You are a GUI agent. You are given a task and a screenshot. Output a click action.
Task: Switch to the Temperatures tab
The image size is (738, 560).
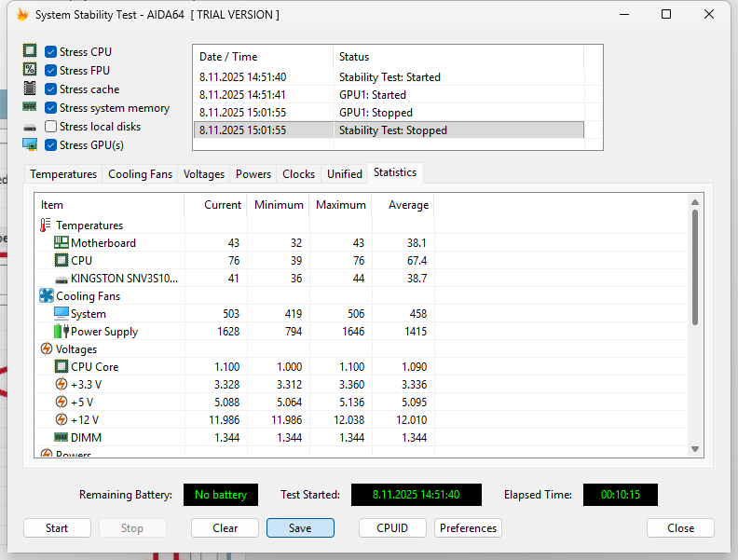coord(63,174)
